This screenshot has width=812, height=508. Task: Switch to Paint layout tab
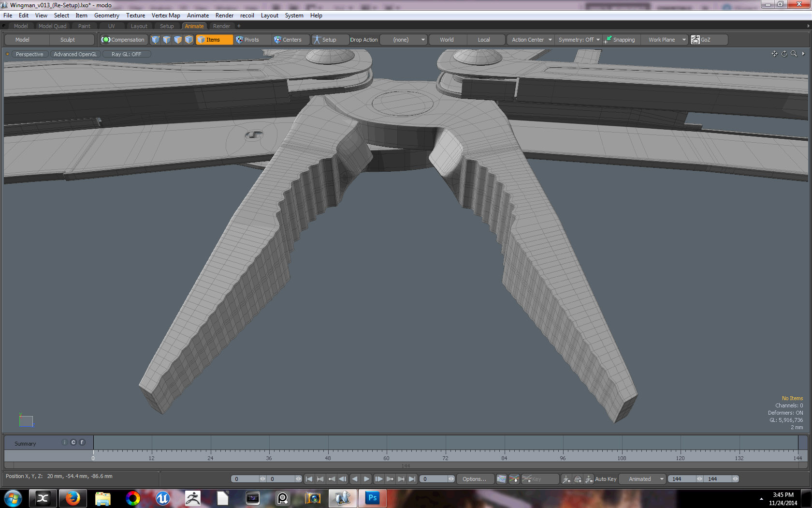pyautogui.click(x=84, y=26)
